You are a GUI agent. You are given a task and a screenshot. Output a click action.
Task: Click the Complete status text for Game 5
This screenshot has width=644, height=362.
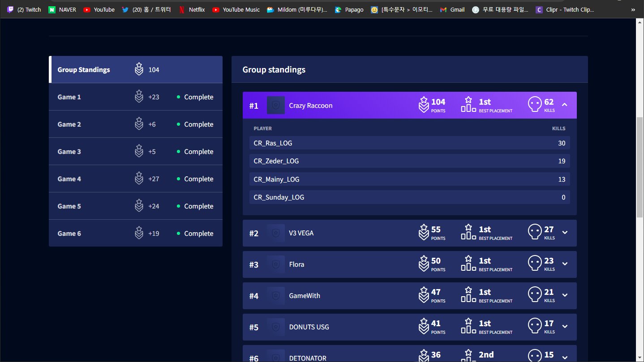198,206
